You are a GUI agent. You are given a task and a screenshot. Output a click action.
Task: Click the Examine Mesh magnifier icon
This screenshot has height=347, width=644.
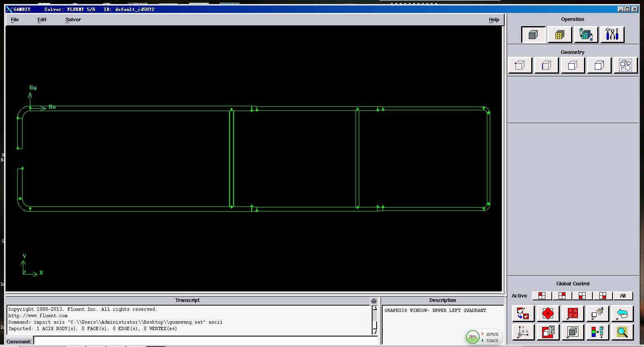coord(622,332)
